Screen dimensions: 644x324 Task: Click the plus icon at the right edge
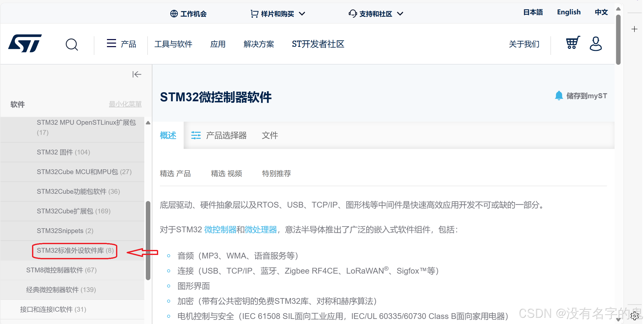point(634,29)
